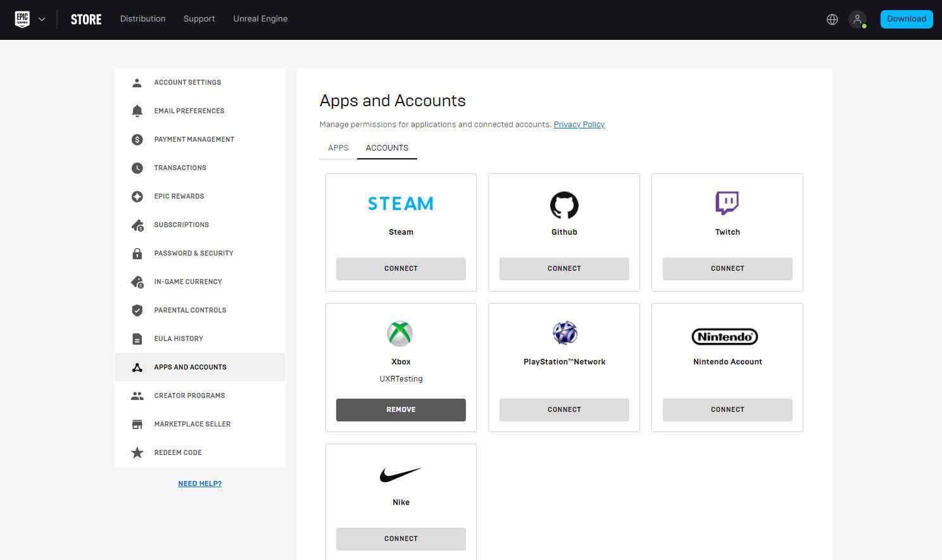Open the language globe icon
Viewport: 942px width, 560px height.
click(x=832, y=20)
